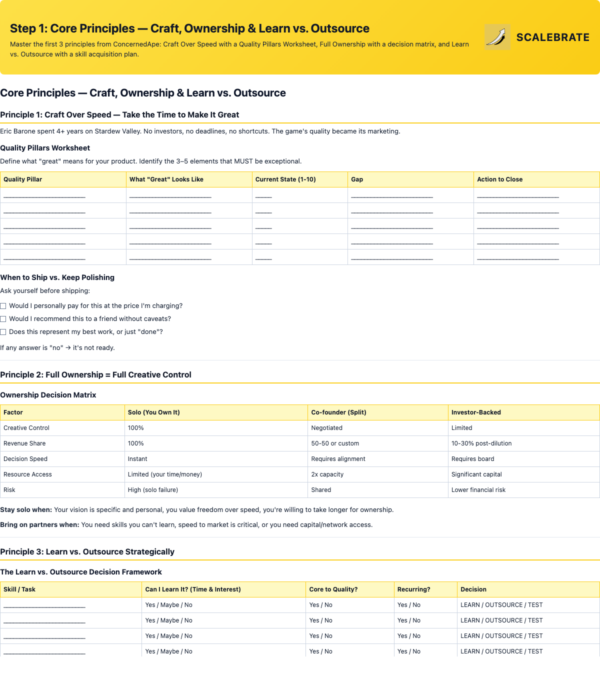Select 'Can I Learn It? (Time & Interest)' header
The width and height of the screenshot is (600, 700).
click(224, 589)
